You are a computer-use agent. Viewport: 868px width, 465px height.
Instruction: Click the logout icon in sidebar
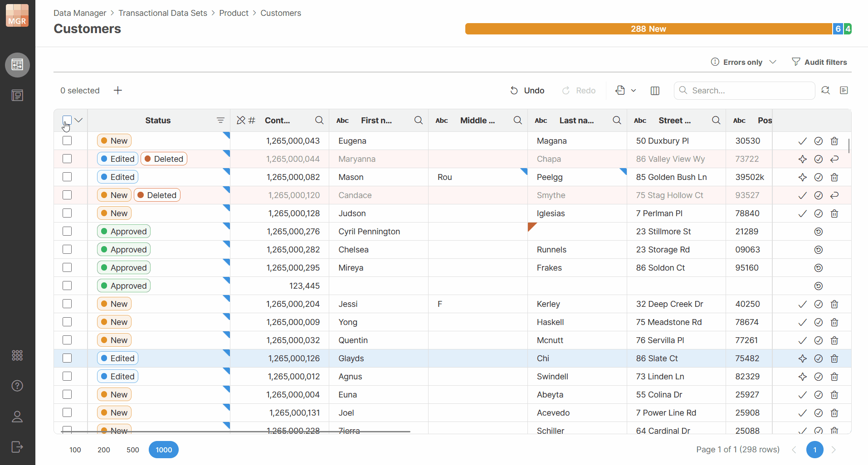(17, 447)
